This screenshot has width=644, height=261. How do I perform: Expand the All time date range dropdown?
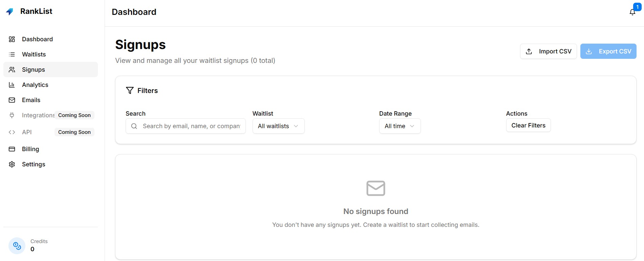(400, 126)
